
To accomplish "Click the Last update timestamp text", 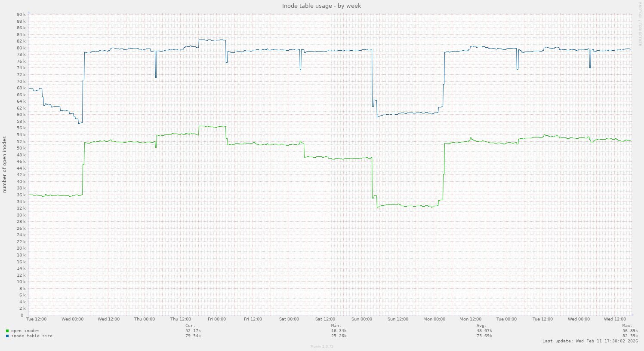I will pos(590,341).
